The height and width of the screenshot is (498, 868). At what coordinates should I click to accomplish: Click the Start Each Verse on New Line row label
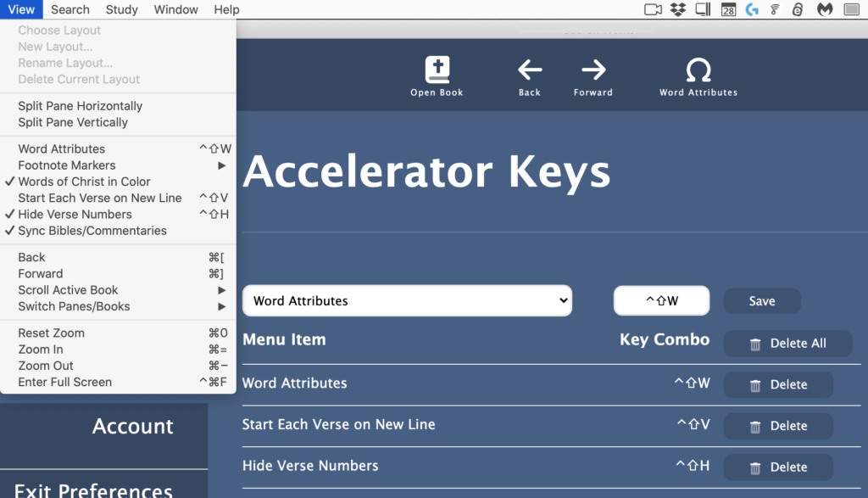339,424
